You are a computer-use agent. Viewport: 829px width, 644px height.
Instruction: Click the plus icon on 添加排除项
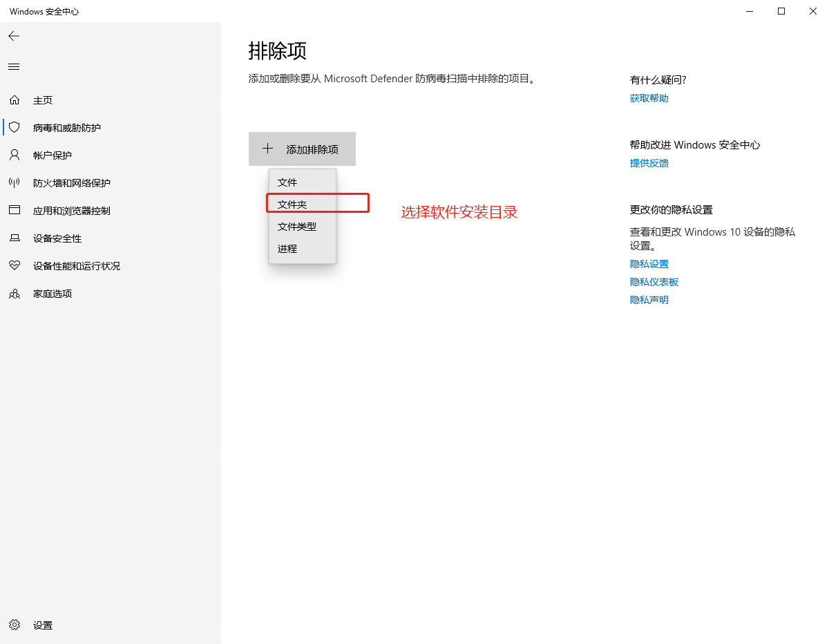click(x=268, y=149)
